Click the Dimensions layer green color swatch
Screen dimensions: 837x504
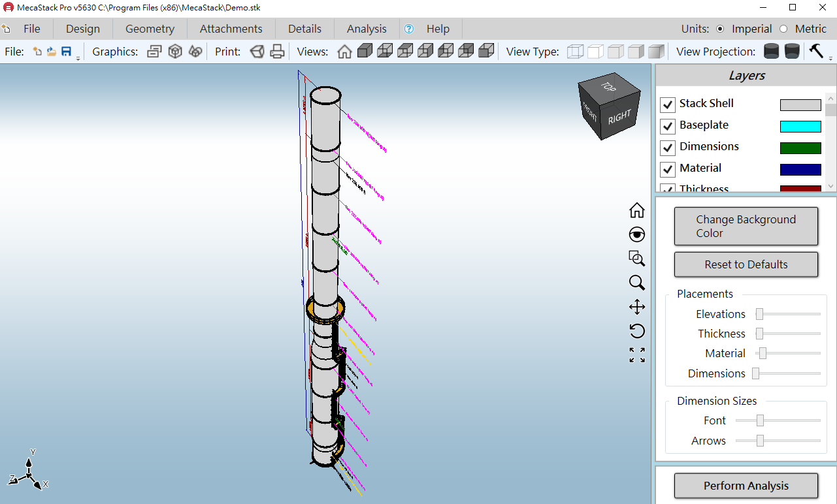point(800,148)
